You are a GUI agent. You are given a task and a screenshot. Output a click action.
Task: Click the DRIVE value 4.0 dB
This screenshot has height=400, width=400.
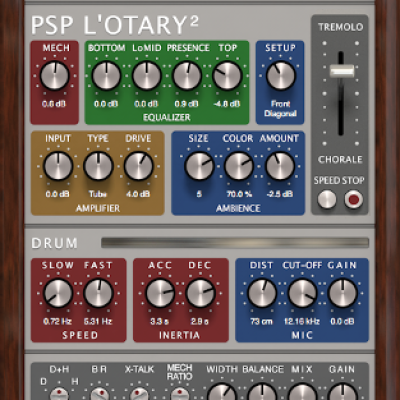point(138,194)
